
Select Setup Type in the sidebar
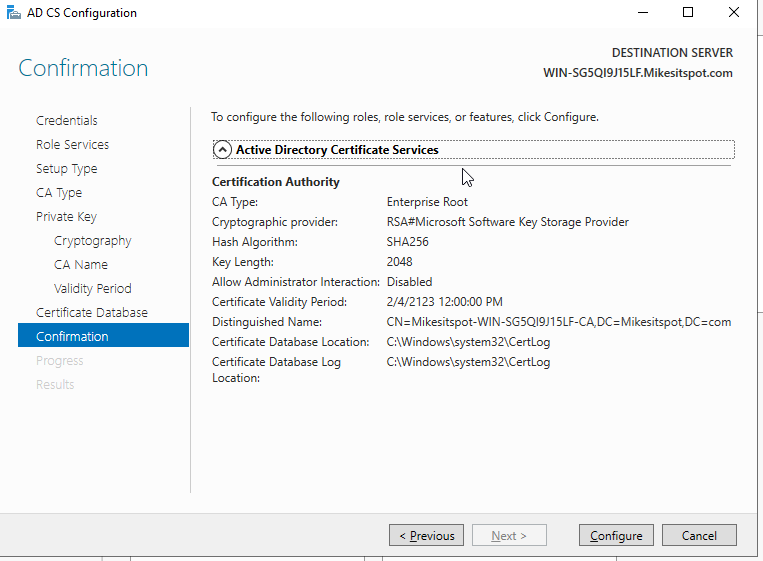tap(67, 169)
